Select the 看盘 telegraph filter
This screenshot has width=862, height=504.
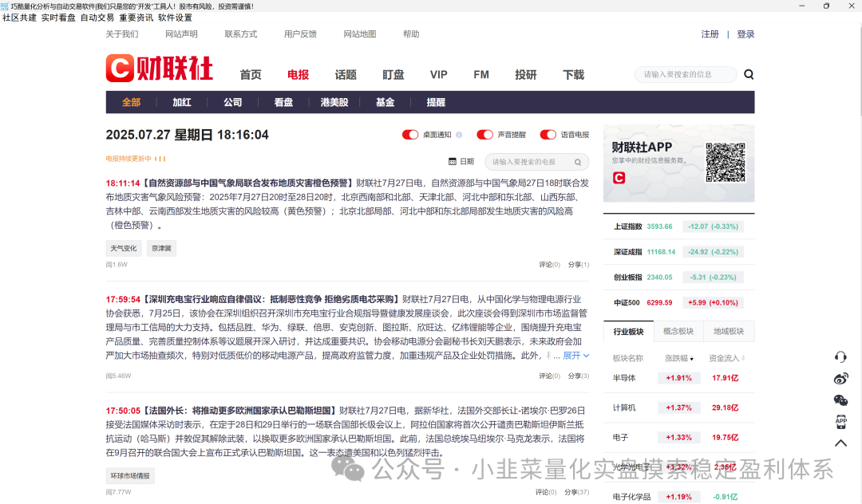[x=283, y=102]
